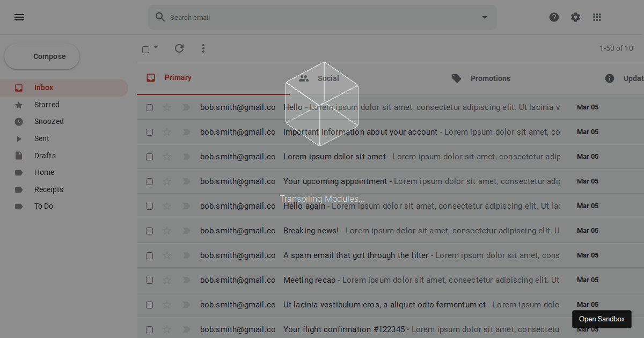Refresh the inbox
The image size is (644, 338).
pyautogui.click(x=179, y=48)
